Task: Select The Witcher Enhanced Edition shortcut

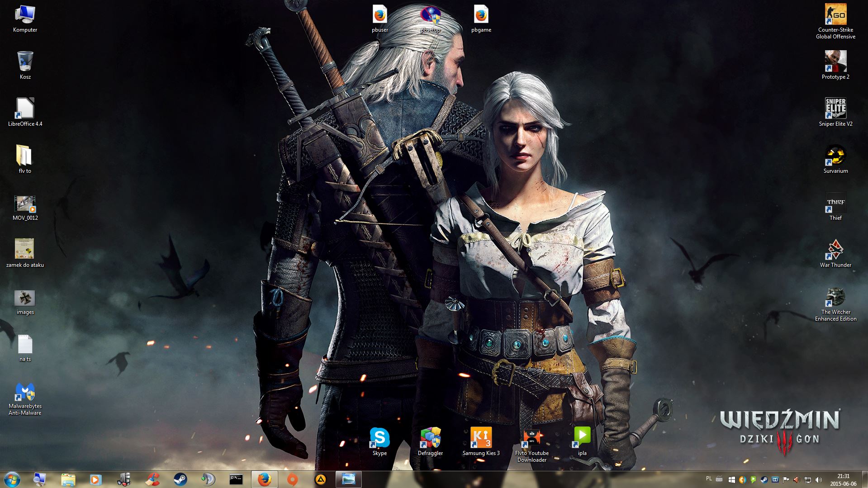Action: pyautogui.click(x=835, y=304)
